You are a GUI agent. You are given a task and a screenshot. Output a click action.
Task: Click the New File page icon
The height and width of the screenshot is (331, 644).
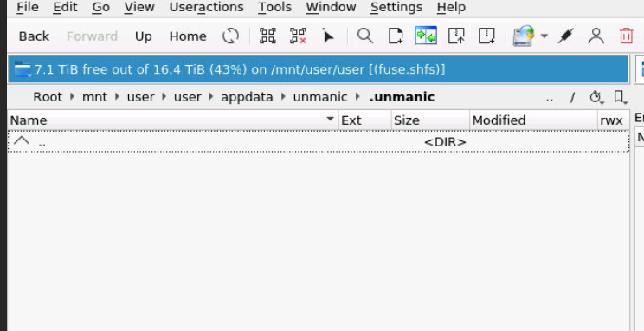(396, 36)
